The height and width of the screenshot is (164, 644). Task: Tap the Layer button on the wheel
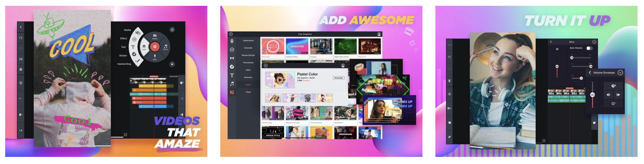pos(144,47)
